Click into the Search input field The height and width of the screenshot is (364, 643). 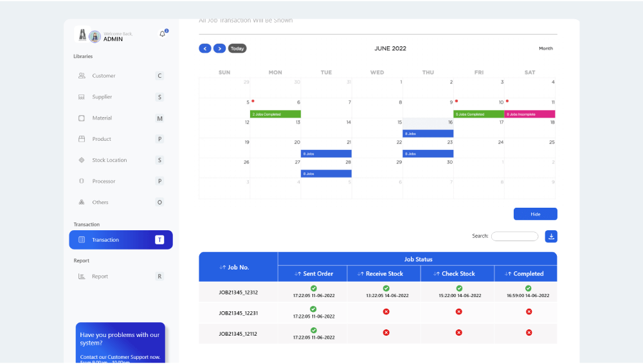(x=514, y=237)
